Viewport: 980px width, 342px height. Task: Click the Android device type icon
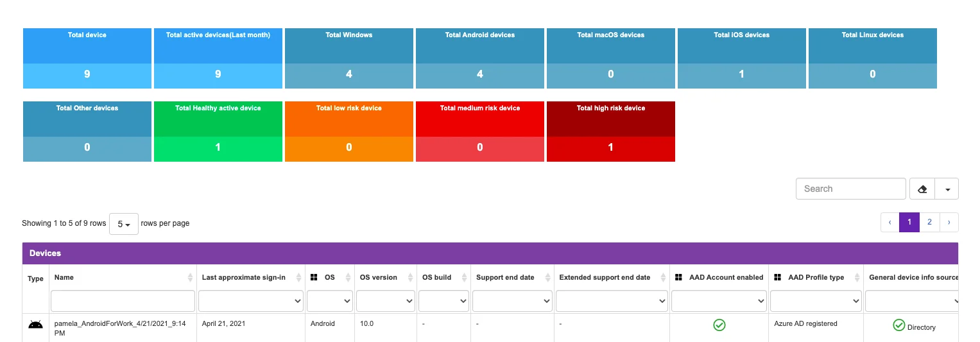coord(35,325)
